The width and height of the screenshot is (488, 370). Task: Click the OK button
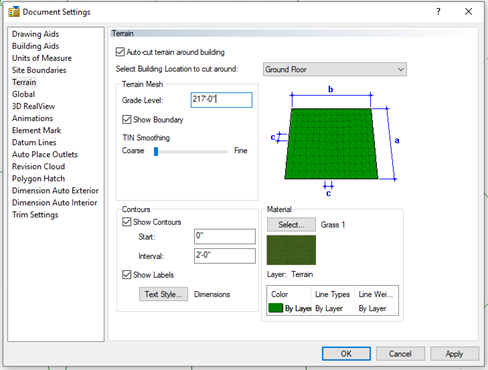point(346,353)
